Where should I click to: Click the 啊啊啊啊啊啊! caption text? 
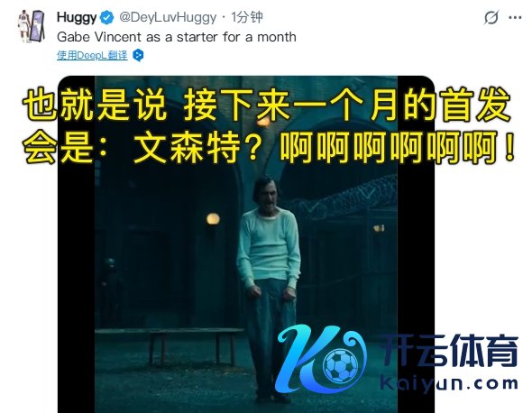tap(398, 147)
